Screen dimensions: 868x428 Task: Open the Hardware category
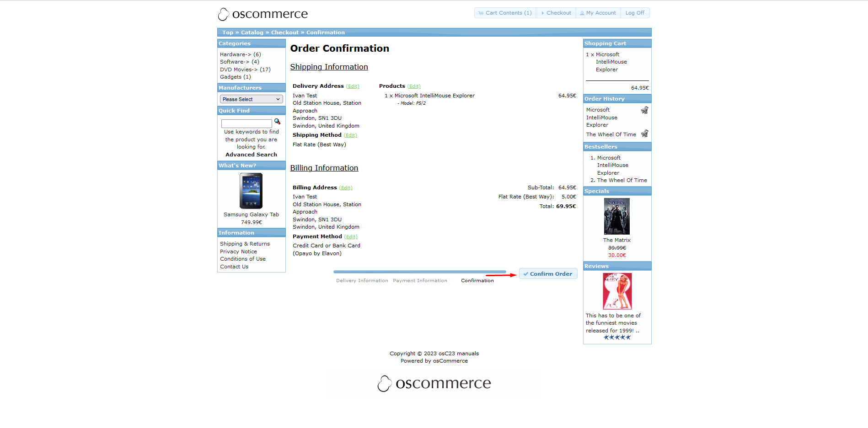(x=236, y=54)
